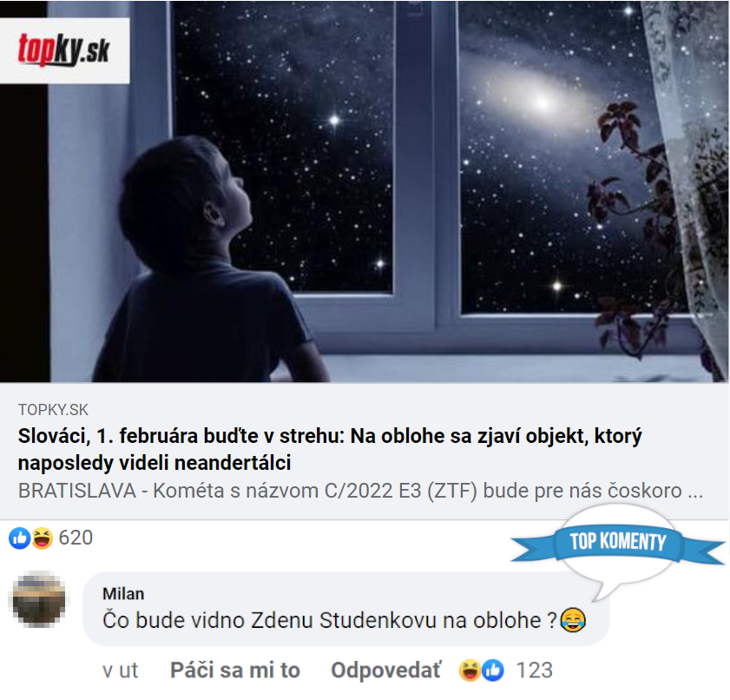Open the 620 reactions count

pos(76,538)
